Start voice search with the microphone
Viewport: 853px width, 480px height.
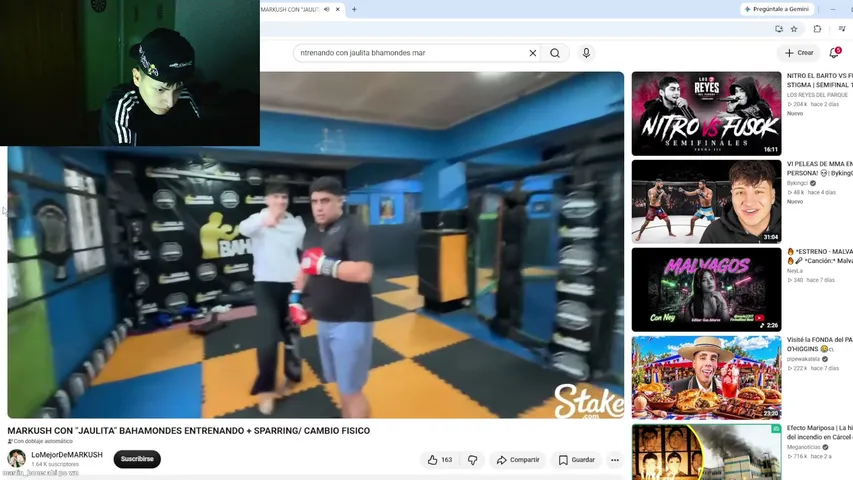[x=586, y=53]
